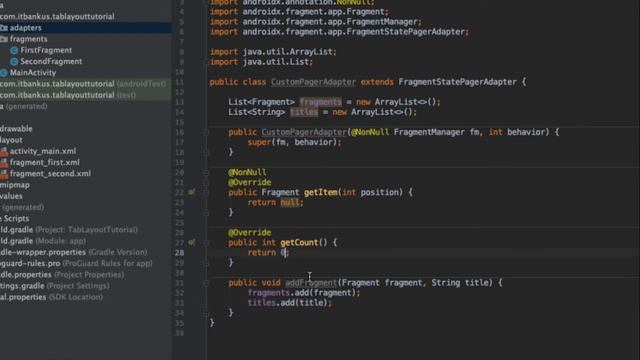Screen dimensions: 640x360
Task: Click the override gutter icon beside getItem
Action: pyautogui.click(x=191, y=192)
